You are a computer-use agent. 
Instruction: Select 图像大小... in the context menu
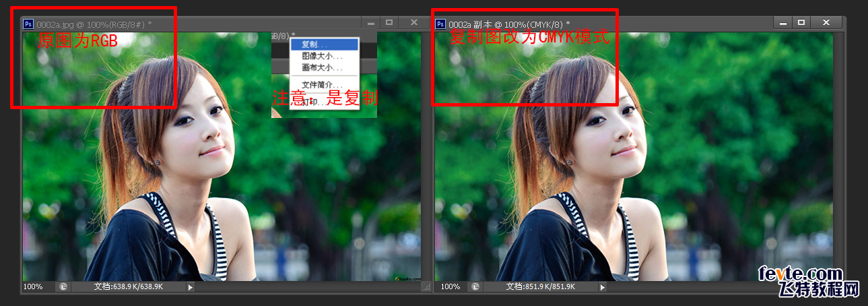tap(325, 56)
